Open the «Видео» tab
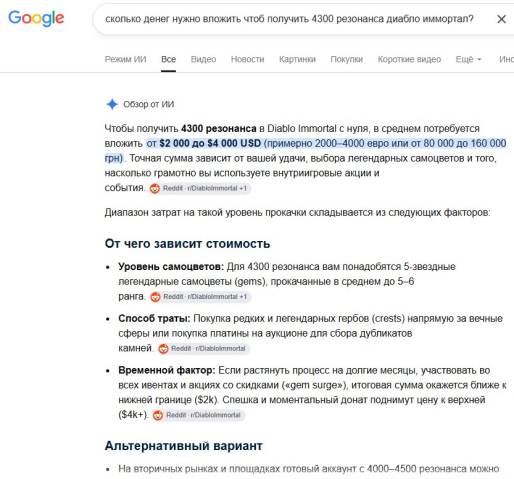This screenshot has width=514, height=479. (203, 59)
